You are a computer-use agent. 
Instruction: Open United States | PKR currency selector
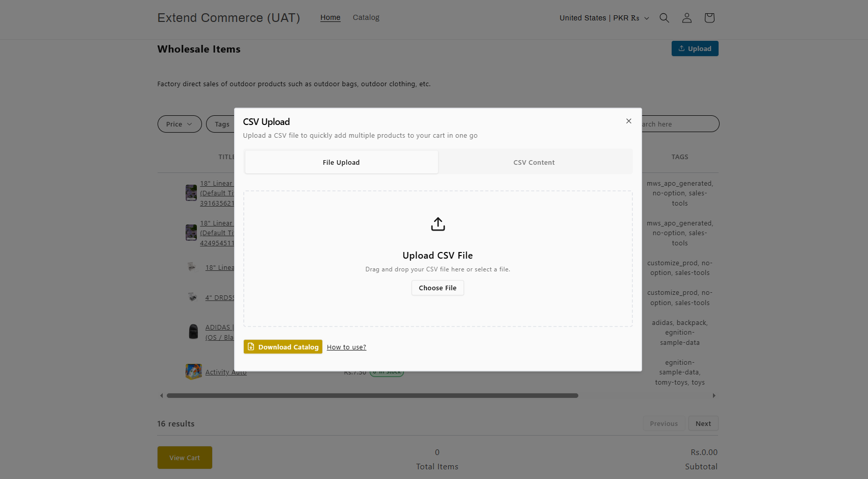(x=604, y=18)
